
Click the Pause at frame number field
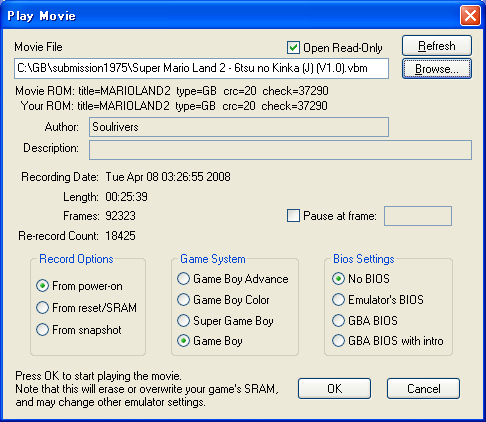click(418, 216)
